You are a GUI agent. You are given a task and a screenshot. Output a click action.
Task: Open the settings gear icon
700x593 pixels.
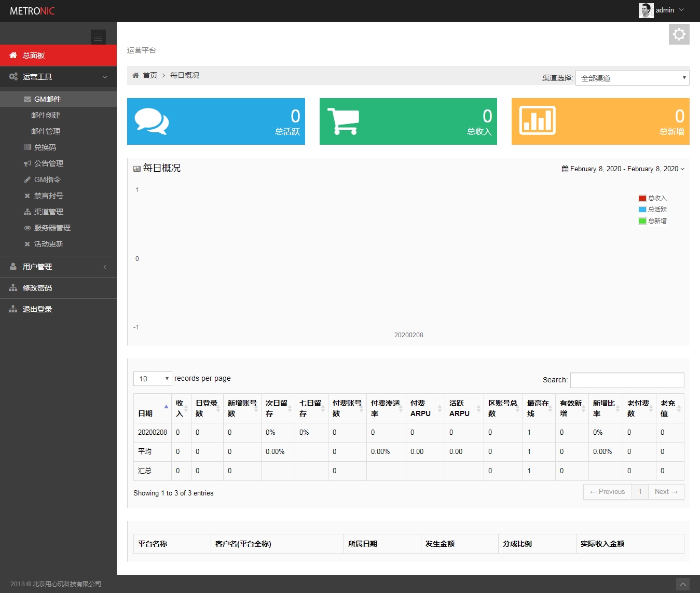[x=679, y=34]
